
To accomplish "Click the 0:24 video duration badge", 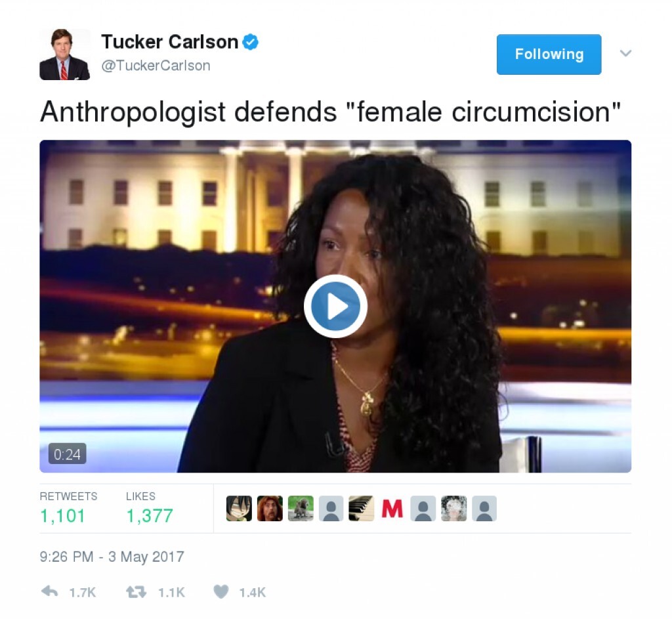I will point(68,454).
